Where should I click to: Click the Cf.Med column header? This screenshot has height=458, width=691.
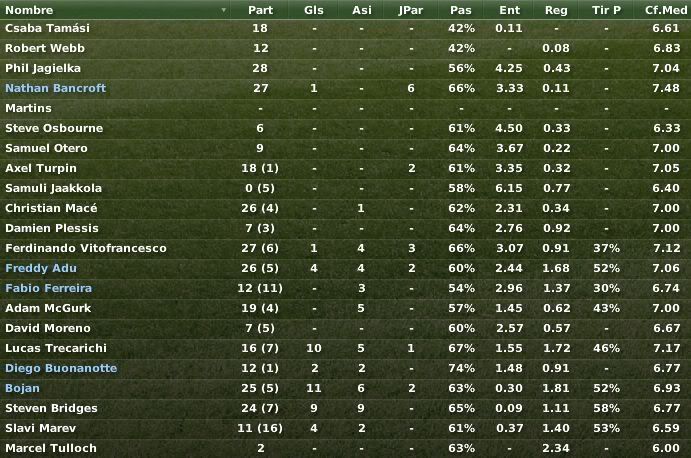665,10
